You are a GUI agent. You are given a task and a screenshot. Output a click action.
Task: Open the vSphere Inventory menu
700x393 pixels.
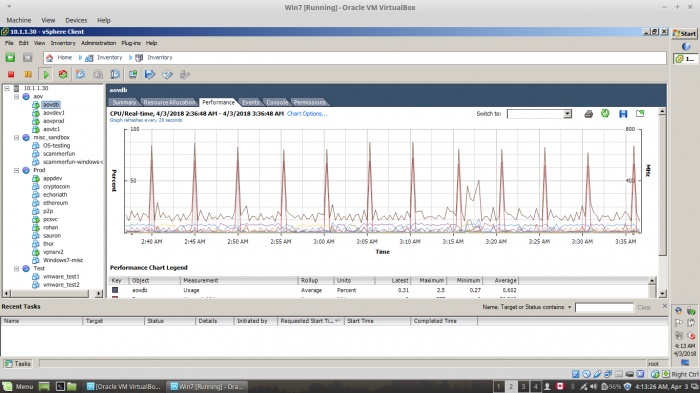[x=63, y=43]
